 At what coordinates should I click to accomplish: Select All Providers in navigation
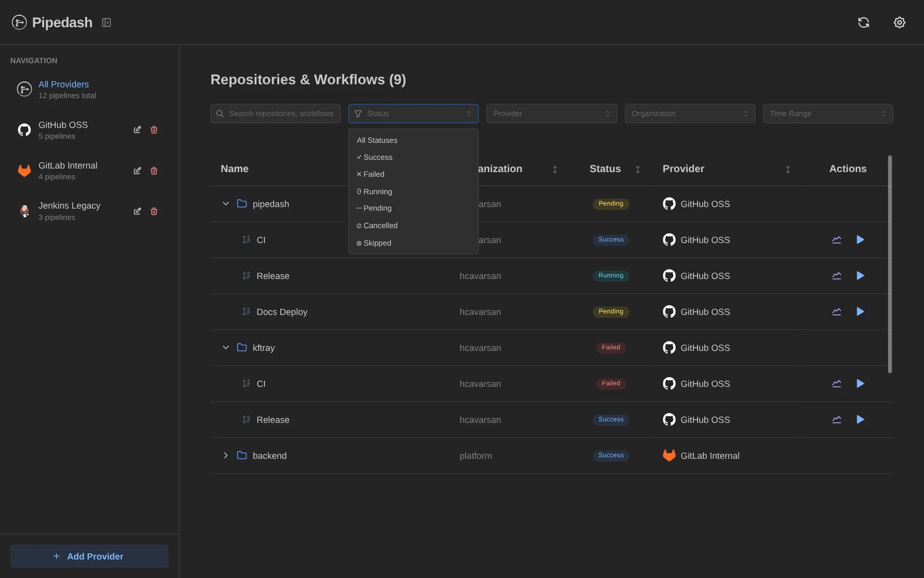89,89
